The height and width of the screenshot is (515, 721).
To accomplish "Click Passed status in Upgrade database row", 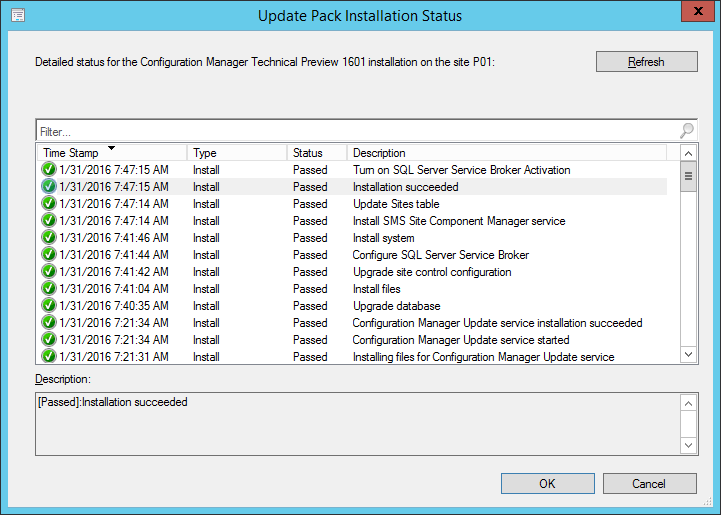I will click(310, 306).
